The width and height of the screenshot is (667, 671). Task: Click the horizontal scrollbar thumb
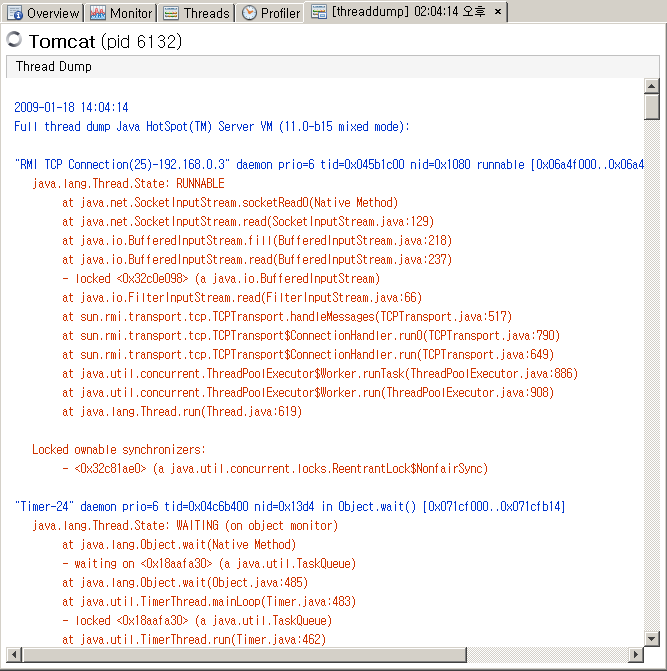(x=244, y=654)
